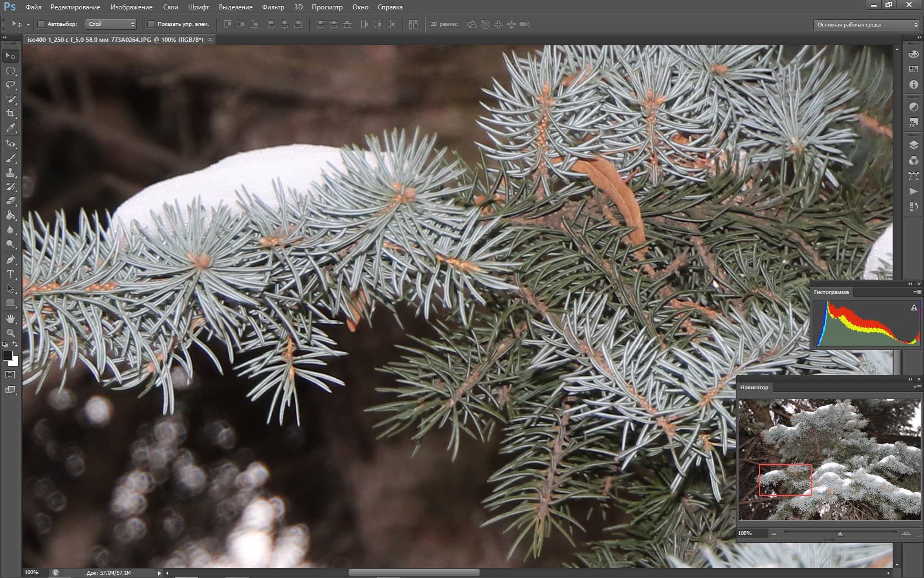Select the Clone Stamp tool
Image resolution: width=924 pixels, height=578 pixels.
click(10, 172)
